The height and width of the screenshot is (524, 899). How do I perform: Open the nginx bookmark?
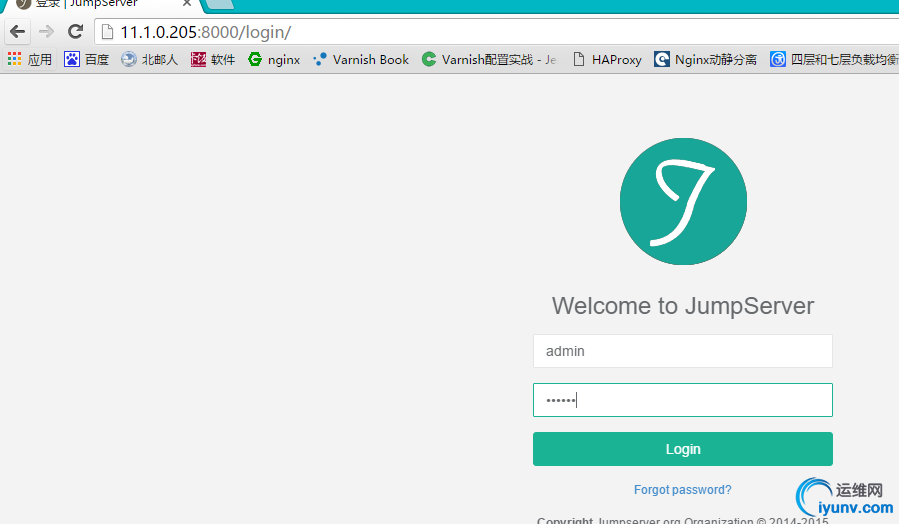pos(275,60)
